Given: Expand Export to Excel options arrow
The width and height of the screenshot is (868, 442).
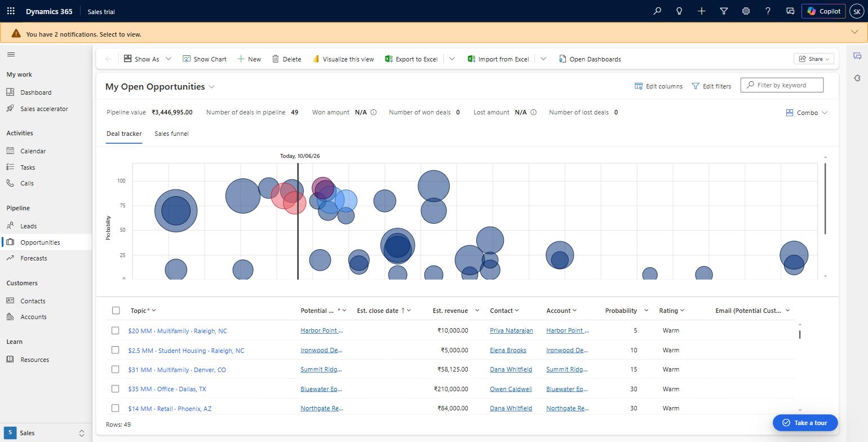Looking at the screenshot, I should (x=452, y=59).
